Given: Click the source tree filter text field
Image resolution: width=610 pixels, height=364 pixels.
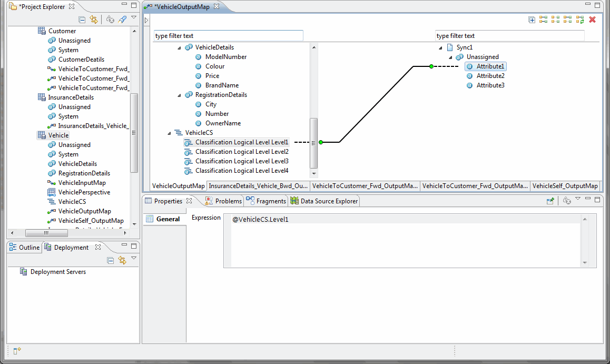Looking at the screenshot, I should pyautogui.click(x=229, y=36).
